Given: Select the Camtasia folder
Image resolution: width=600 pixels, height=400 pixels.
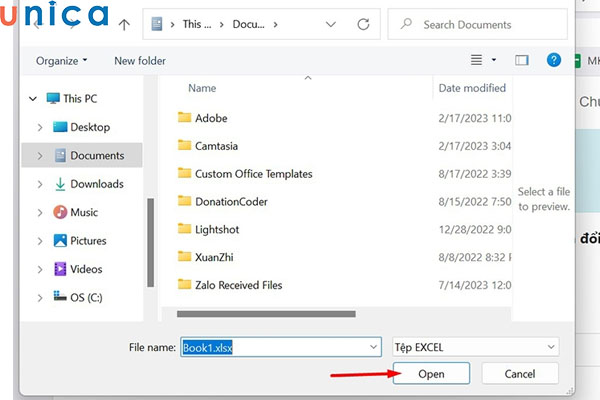Looking at the screenshot, I should (217, 145).
